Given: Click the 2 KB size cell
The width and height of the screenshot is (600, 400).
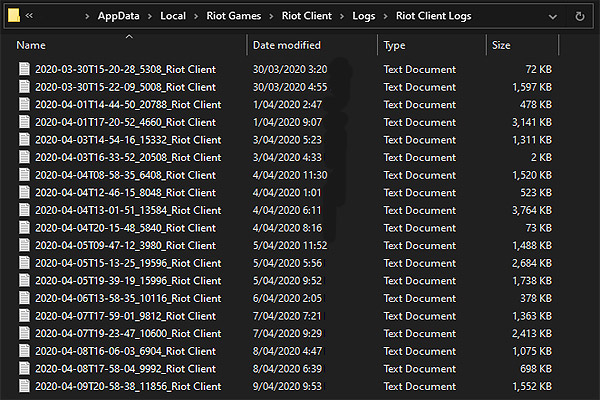Looking at the screenshot, I should [541, 157].
